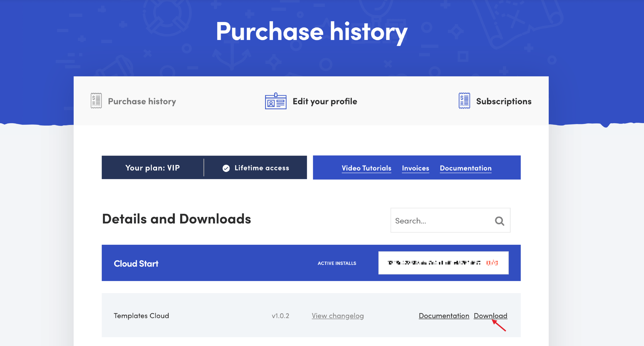Image resolution: width=644 pixels, height=346 pixels.
Task: Click the Cloud Start section header
Action: (x=136, y=263)
